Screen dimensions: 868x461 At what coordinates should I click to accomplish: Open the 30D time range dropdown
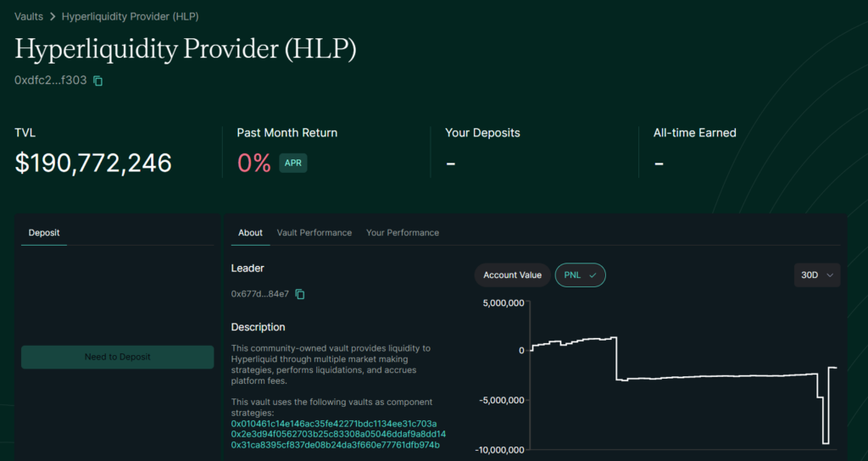[x=817, y=275]
